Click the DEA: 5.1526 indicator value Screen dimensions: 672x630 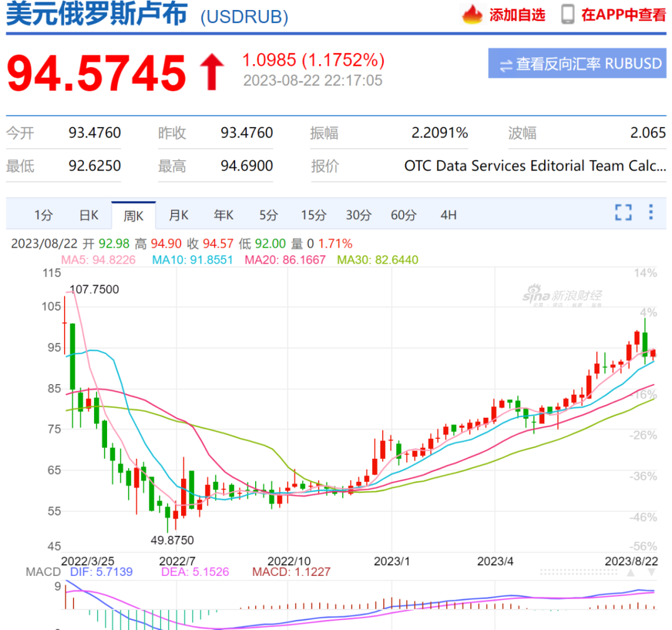[195, 572]
